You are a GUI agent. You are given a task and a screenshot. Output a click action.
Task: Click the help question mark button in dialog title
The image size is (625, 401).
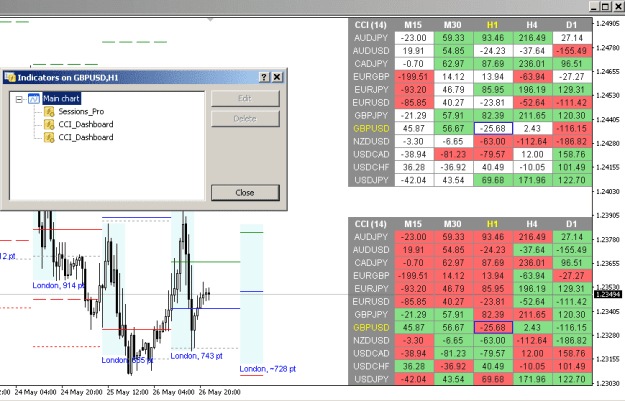tap(264, 77)
